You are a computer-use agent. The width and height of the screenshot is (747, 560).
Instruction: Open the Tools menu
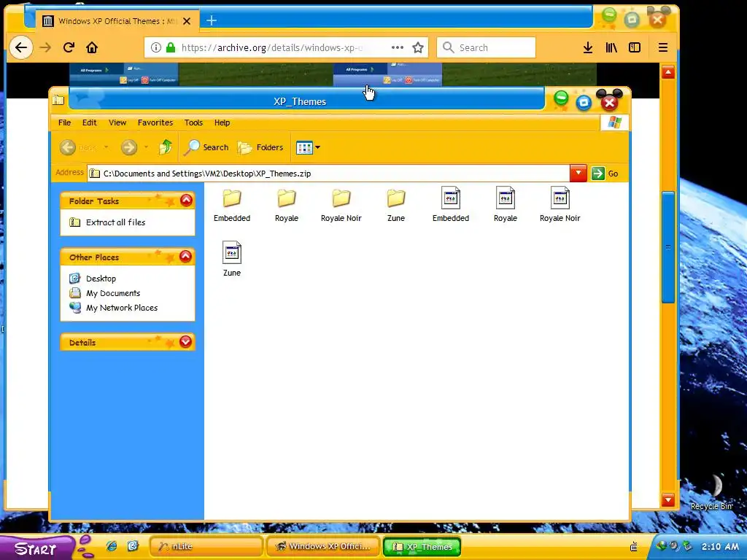coord(193,122)
